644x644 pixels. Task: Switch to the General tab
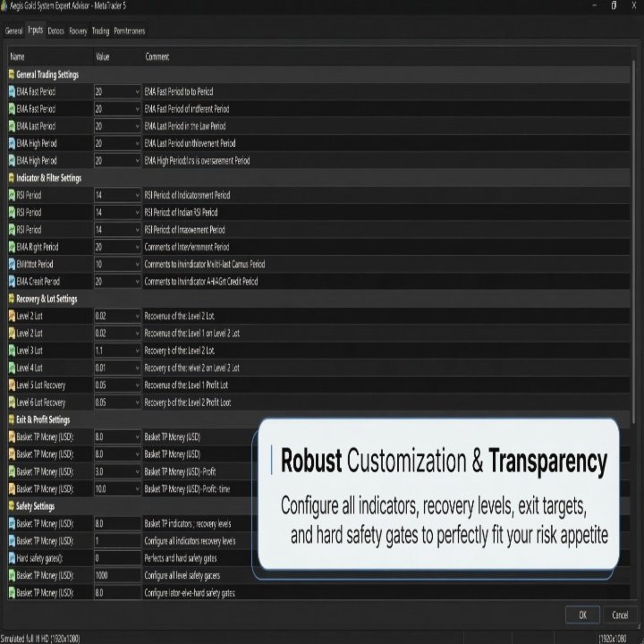[x=13, y=30]
